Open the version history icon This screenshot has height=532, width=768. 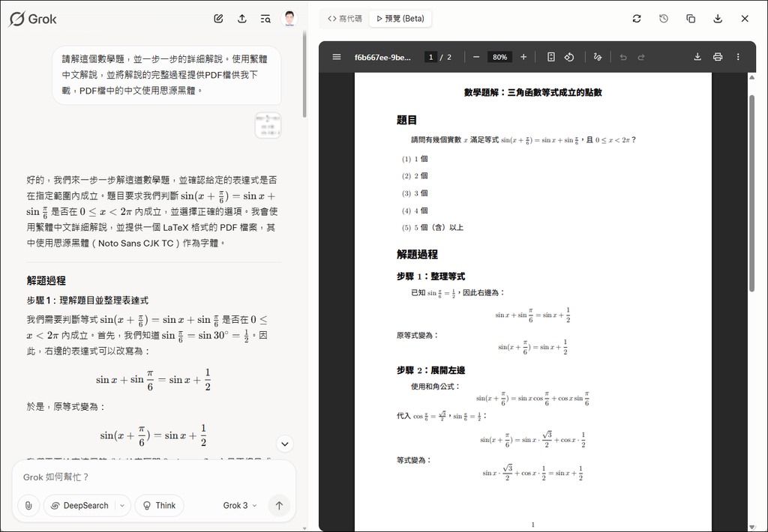coord(664,19)
